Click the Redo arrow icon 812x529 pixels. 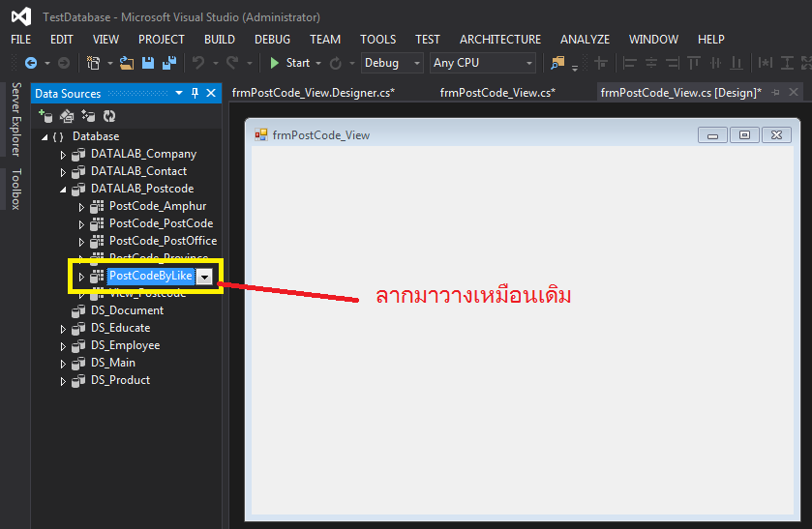232,63
